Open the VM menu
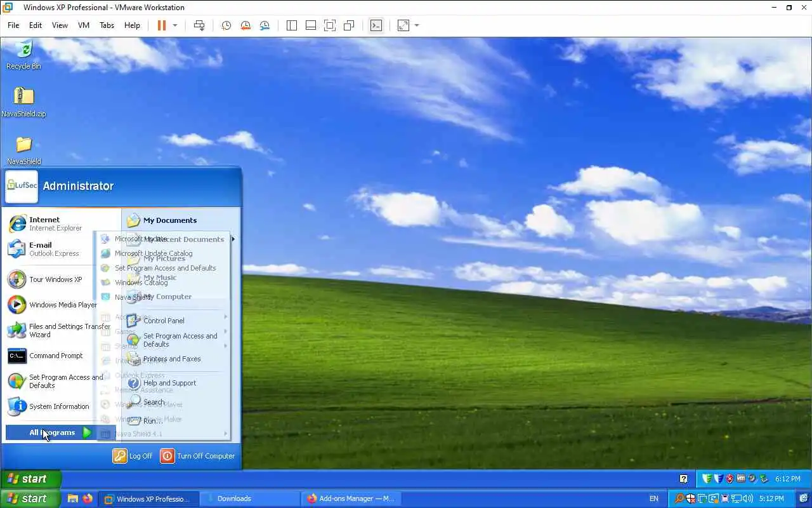The width and height of the screenshot is (812, 508). [x=84, y=25]
